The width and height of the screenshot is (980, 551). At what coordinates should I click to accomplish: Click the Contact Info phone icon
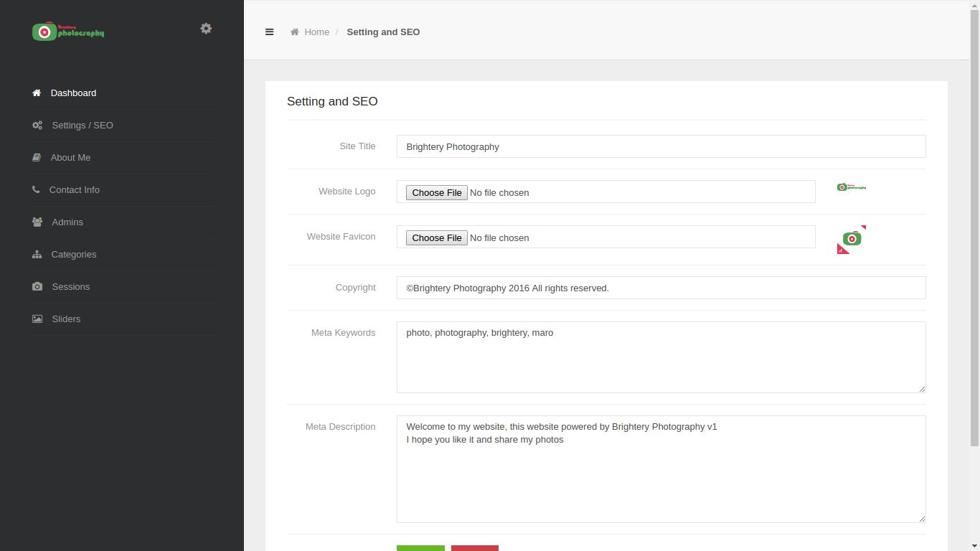[x=36, y=190]
